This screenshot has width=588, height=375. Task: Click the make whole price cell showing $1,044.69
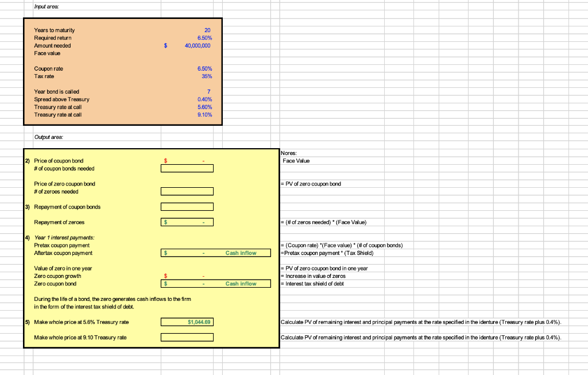coord(187,322)
